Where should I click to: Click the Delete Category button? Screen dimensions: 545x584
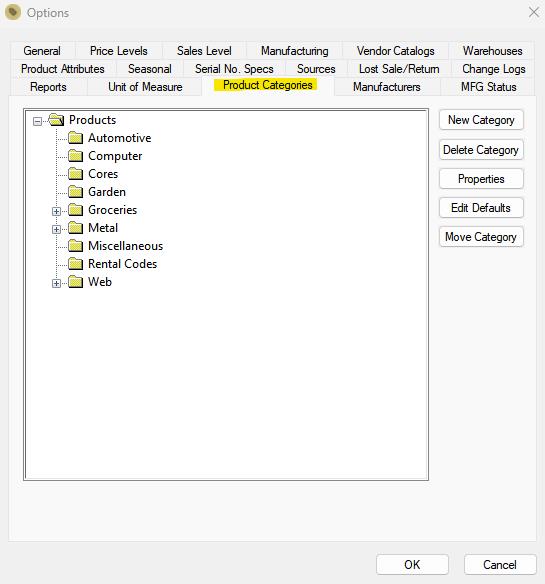pos(481,150)
